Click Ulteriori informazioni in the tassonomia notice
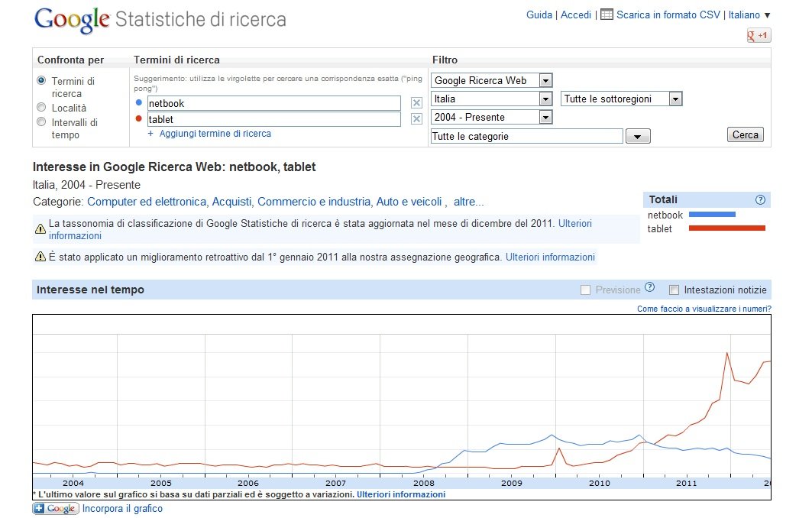 pos(575,223)
